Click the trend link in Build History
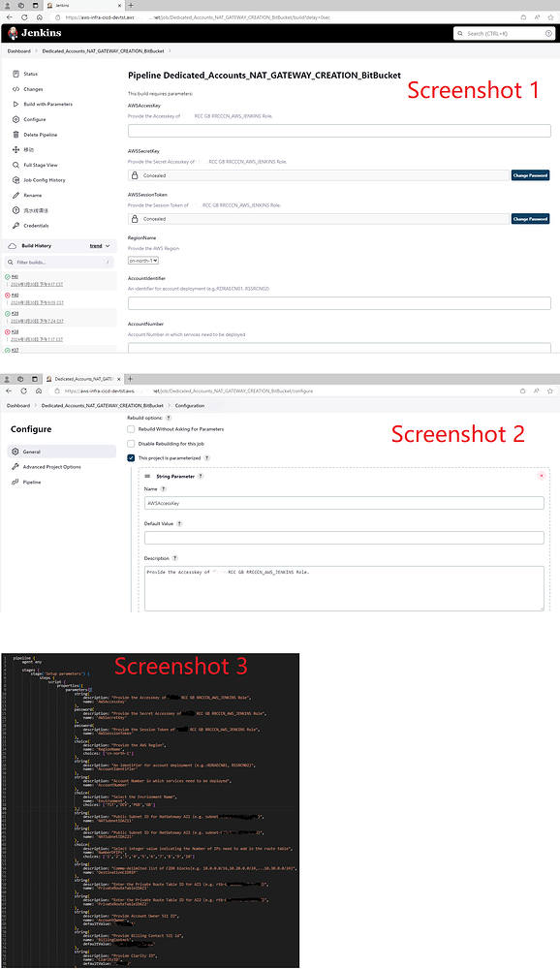This screenshot has height=969, width=560. pos(96,246)
